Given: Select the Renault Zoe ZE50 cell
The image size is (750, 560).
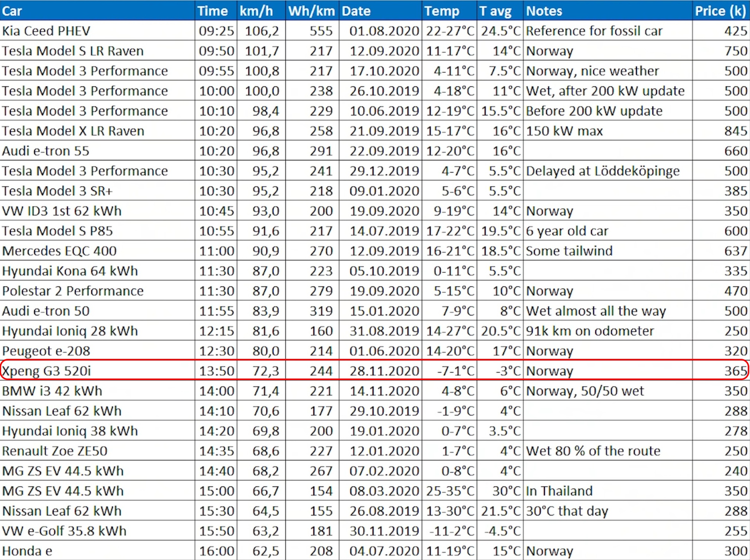Looking at the screenshot, I should pyautogui.click(x=97, y=451).
